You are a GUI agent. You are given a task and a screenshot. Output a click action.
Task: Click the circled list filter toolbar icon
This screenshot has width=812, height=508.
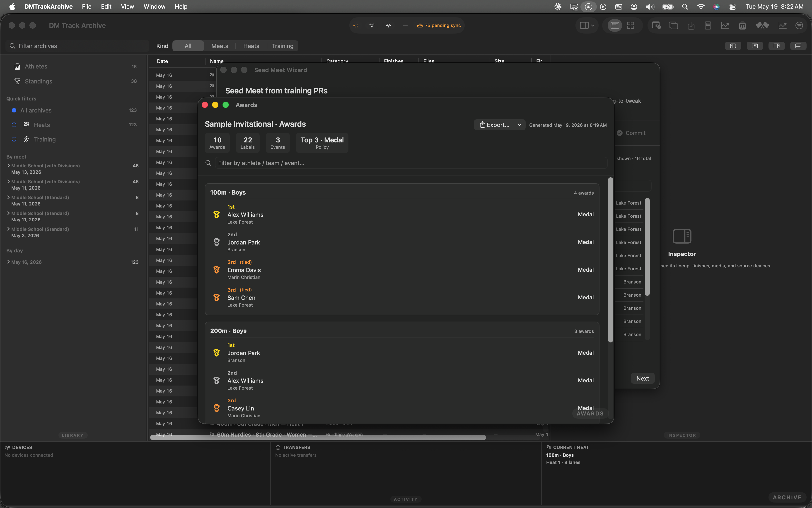pyautogui.click(x=799, y=26)
